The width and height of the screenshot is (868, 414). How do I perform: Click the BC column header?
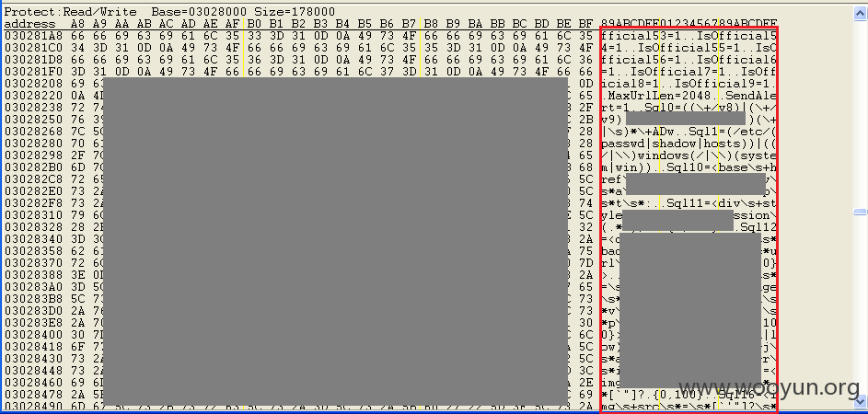click(x=519, y=24)
